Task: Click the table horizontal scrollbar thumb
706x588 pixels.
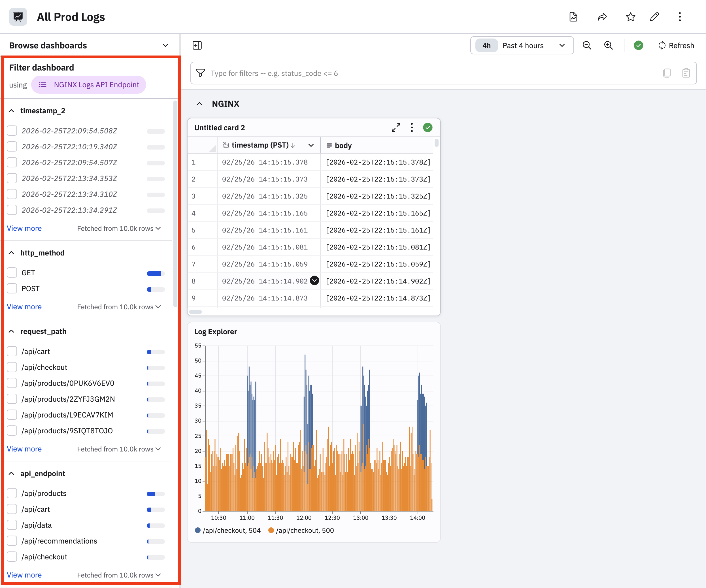Action: coord(195,312)
